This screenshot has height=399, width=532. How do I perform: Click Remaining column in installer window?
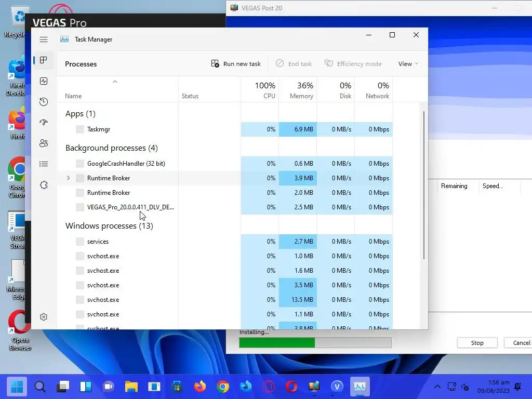(454, 186)
